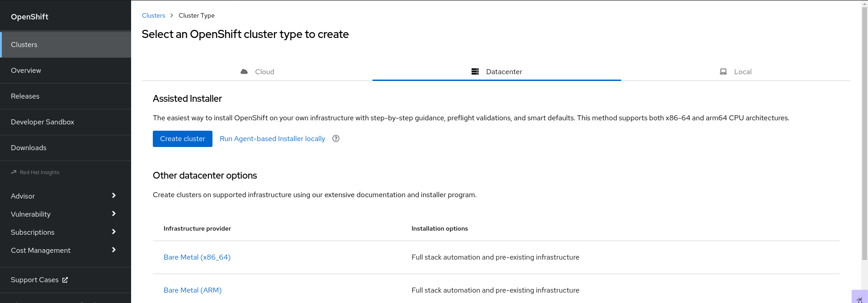Expand the Vulnerability chevron

[113, 214]
